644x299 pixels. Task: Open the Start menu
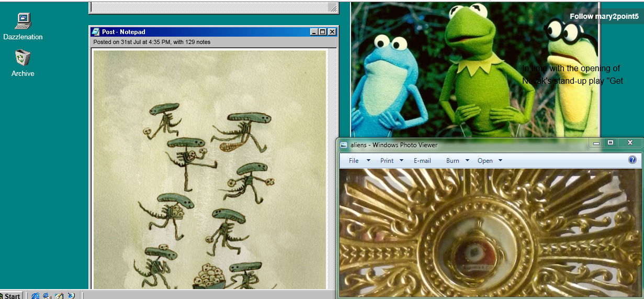10,296
